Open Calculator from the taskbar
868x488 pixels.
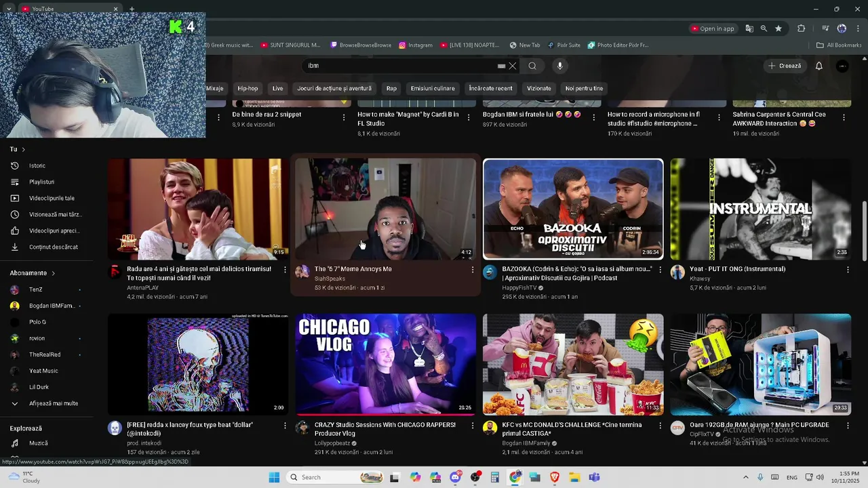[x=495, y=477]
